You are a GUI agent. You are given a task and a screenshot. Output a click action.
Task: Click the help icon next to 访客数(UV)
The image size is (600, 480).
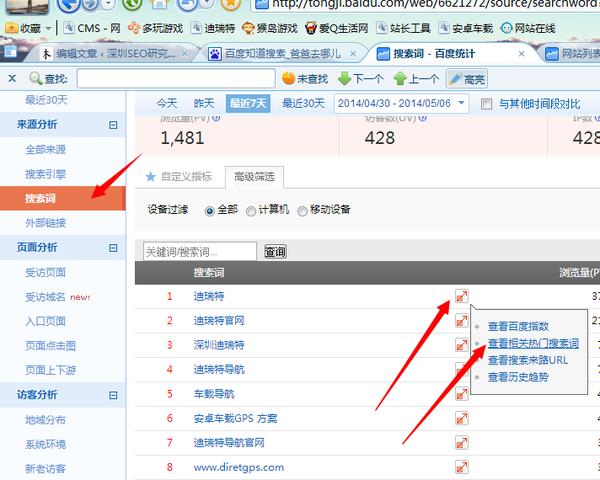(422, 118)
